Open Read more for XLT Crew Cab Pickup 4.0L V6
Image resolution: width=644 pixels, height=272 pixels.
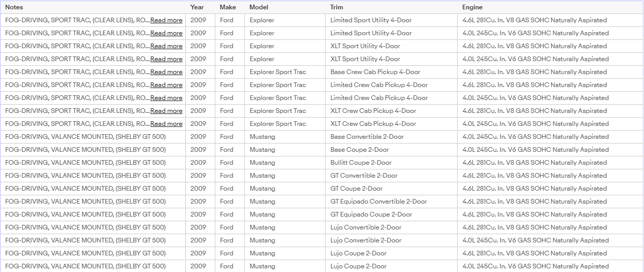coord(166,124)
